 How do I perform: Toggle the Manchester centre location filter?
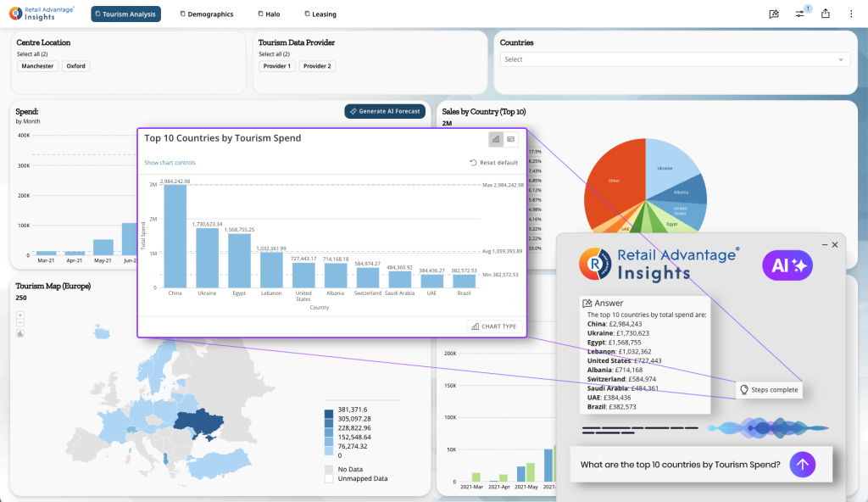click(38, 65)
